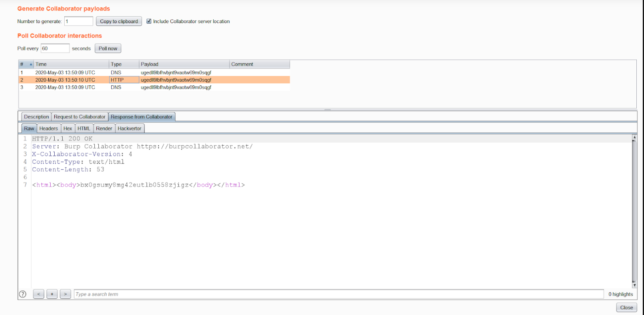Viewport: 644px width, 315px height.
Task: Click the Content-Length: 53 header line
Action: click(68, 169)
